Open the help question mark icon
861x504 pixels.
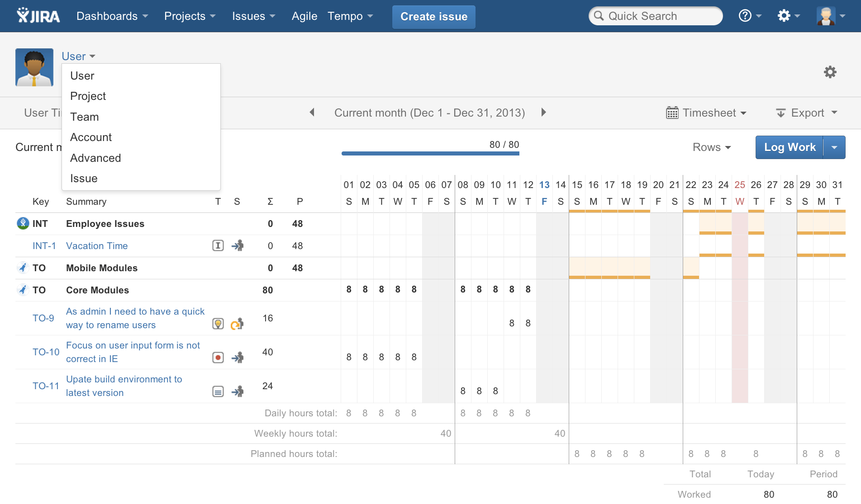(745, 16)
